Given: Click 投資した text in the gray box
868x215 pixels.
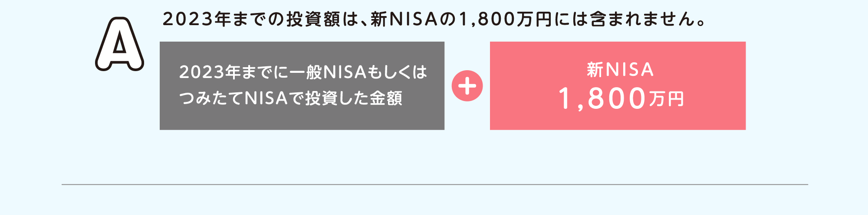Looking at the screenshot, I should 337,98.
